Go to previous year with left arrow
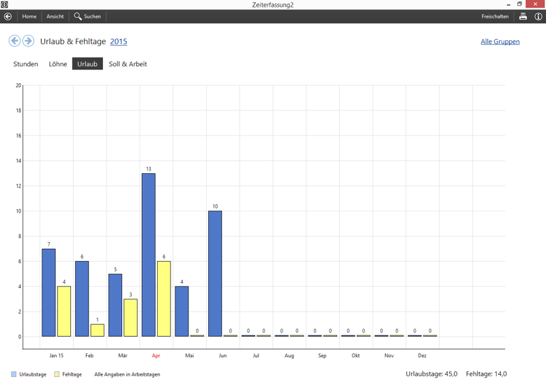The height and width of the screenshot is (392, 546). (14, 41)
